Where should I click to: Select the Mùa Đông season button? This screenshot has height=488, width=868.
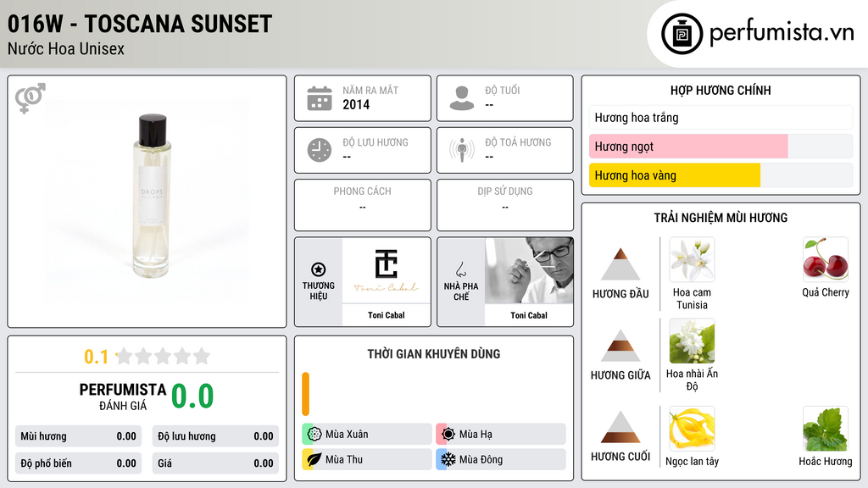click(x=501, y=459)
